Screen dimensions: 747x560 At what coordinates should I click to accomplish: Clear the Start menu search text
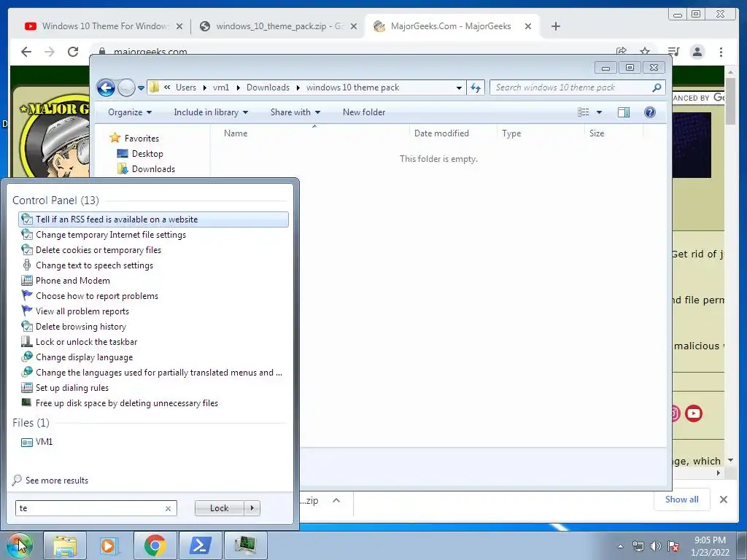click(169, 508)
